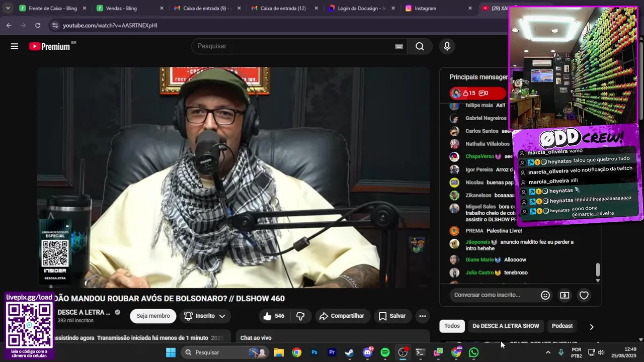644x362 pixels.
Task: Switch to the Caixa de entrada (9) Gmail tab
Action: pos(207,8)
